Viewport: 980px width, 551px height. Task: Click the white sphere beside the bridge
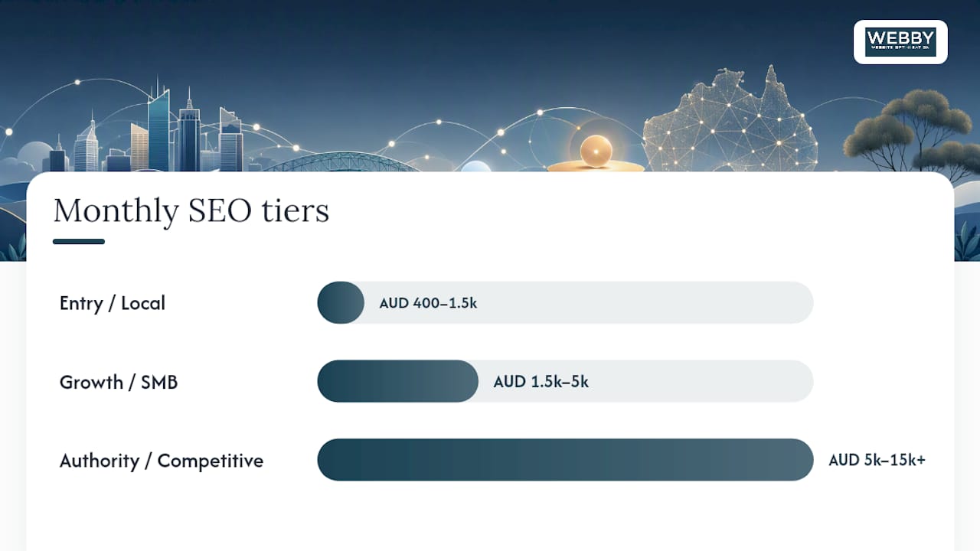(475, 167)
